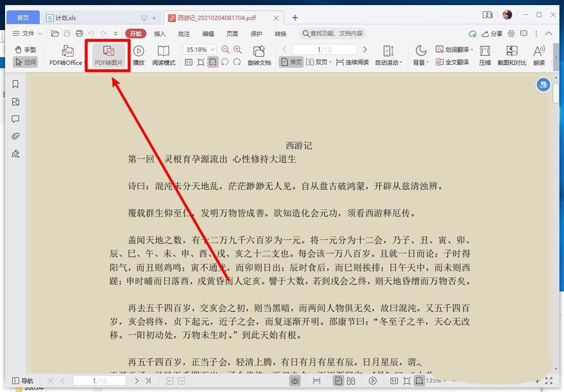Select fit page icon in ribbon
The image size is (564, 392).
(201, 62)
